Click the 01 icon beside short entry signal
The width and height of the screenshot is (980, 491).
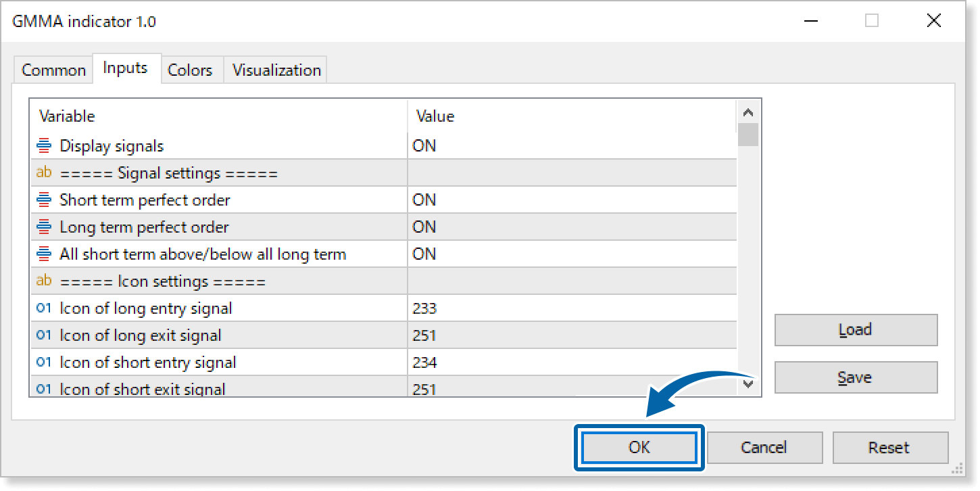tap(44, 362)
